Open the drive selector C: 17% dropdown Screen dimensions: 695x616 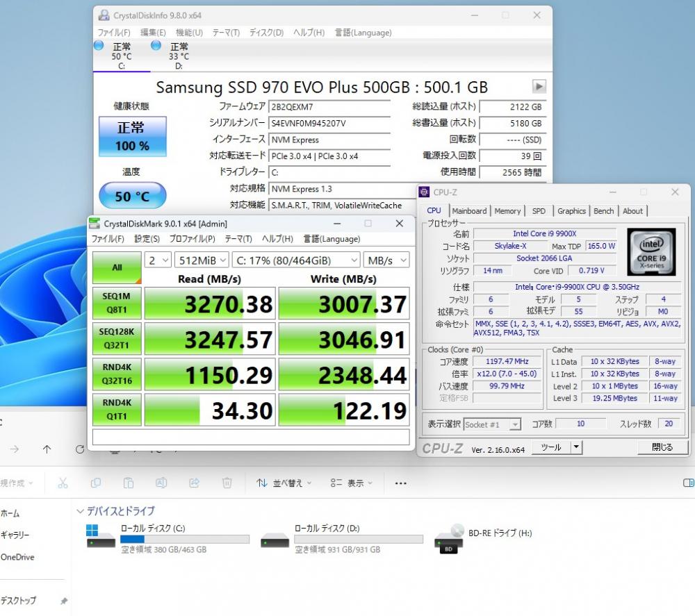pyautogui.click(x=295, y=260)
